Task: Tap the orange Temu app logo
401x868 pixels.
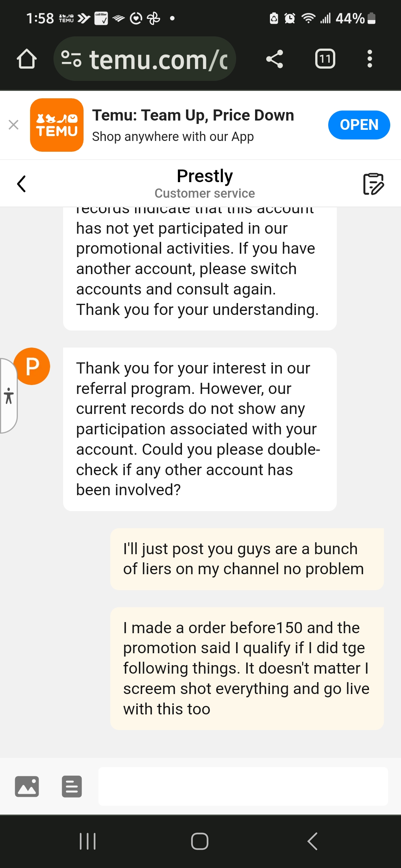Action: (57, 125)
